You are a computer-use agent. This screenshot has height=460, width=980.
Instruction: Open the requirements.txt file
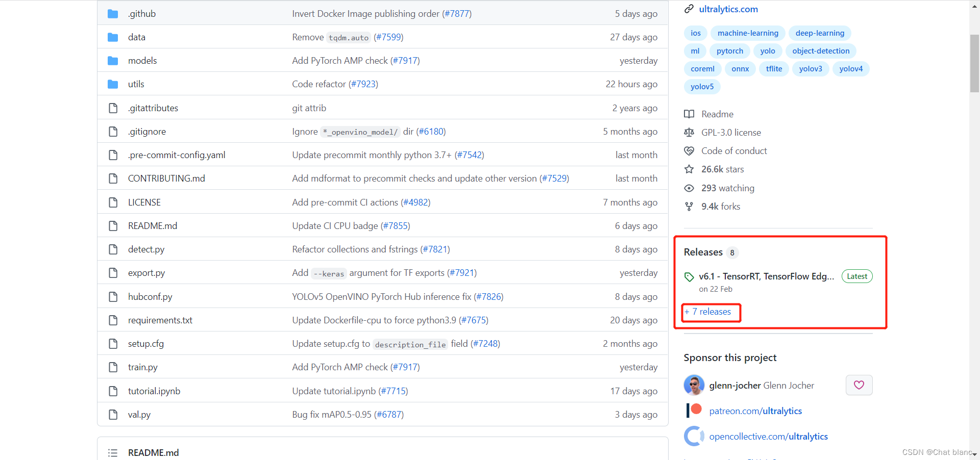(x=160, y=320)
